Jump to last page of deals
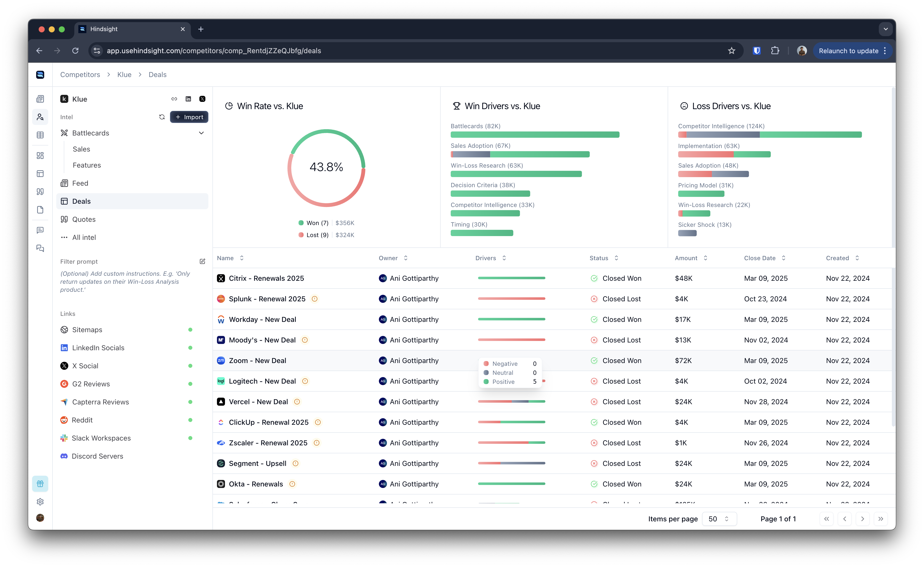 click(881, 519)
